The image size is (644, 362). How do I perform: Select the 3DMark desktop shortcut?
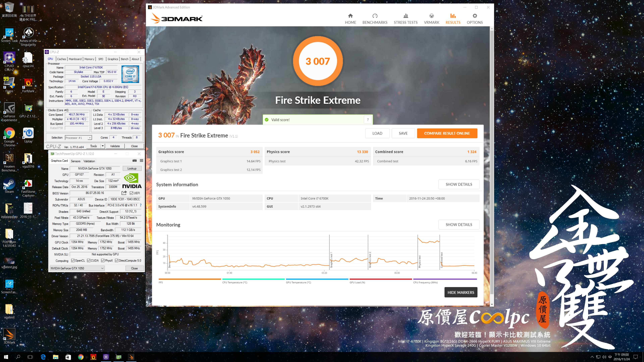[x=9, y=336]
